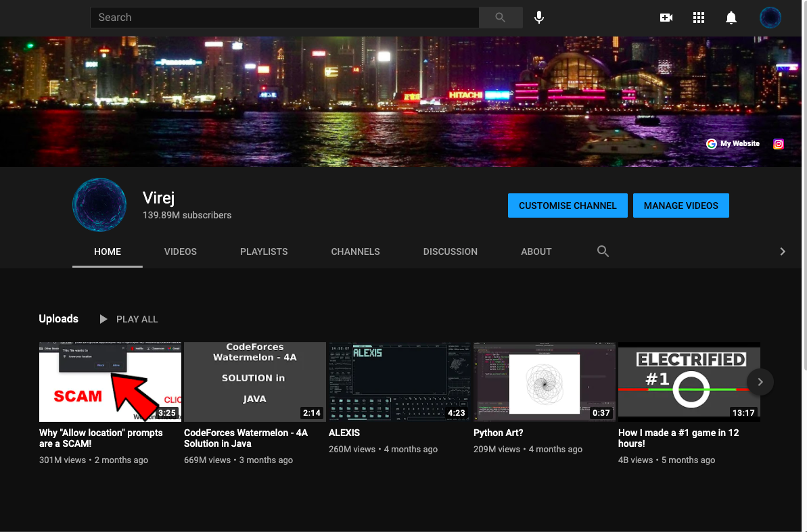807x532 pixels.
Task: Open the ALEXIS video thumbnail
Action: (x=399, y=382)
